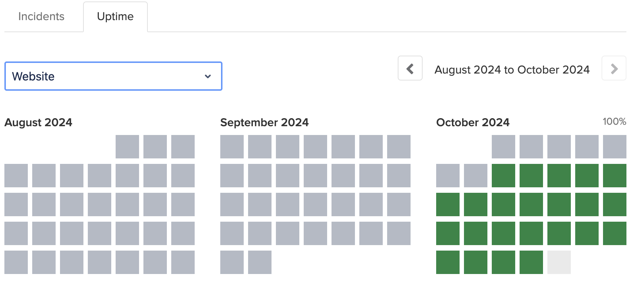The width and height of the screenshot is (644, 289).
Task: Click the next period arrow icon
Action: pos(614,69)
